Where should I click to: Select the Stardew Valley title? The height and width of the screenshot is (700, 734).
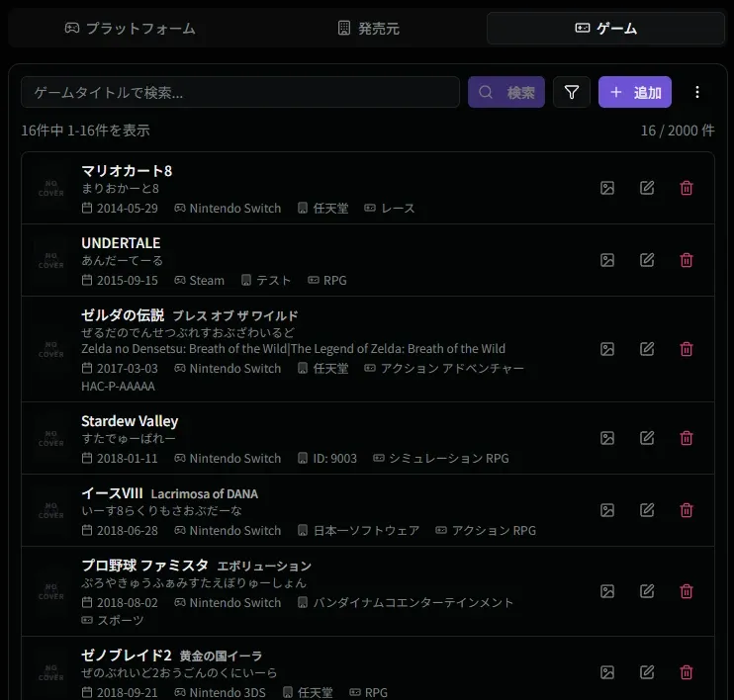130,421
